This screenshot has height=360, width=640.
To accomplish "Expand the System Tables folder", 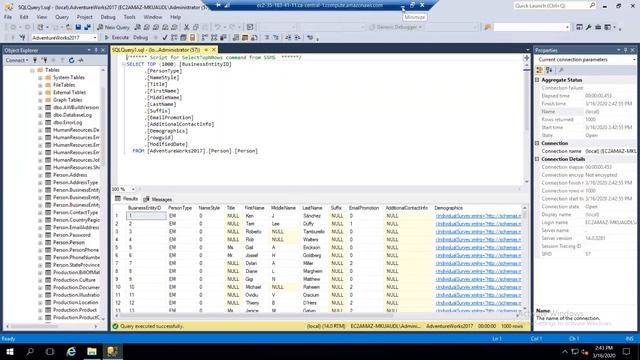I will coord(40,78).
